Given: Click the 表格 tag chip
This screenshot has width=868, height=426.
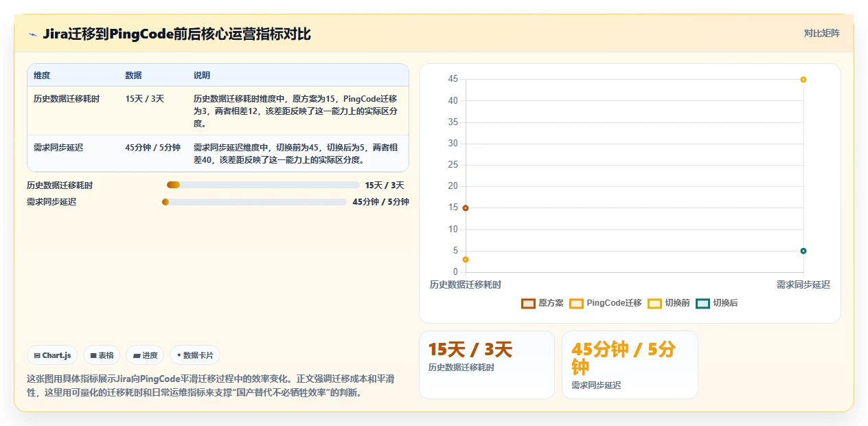Looking at the screenshot, I should point(102,355).
